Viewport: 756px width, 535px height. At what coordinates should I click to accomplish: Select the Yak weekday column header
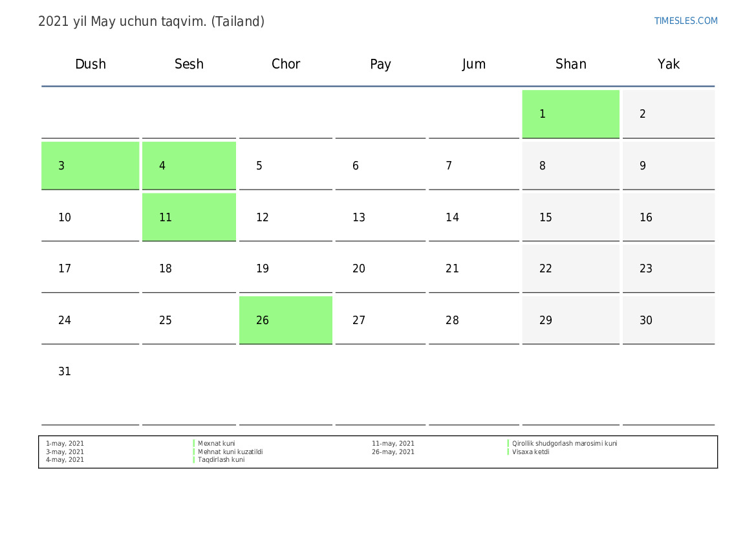[668, 64]
